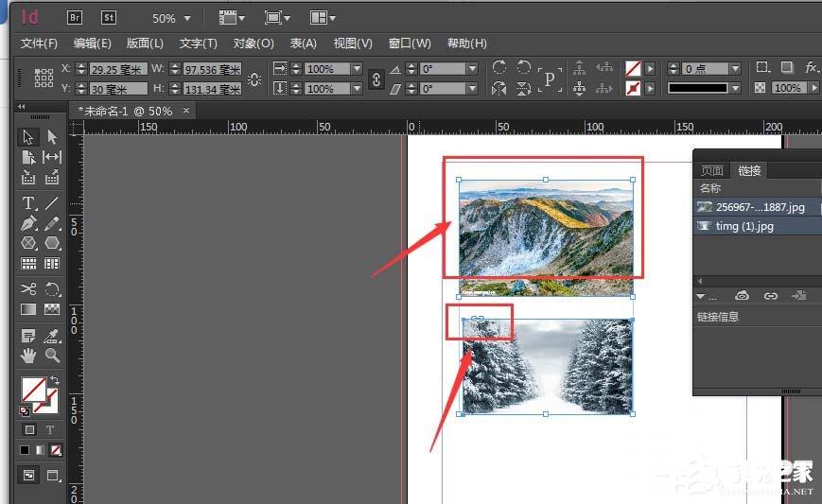Screen dimensions: 822x504
Task: Open the screen mode dropdown
Action: click(x=277, y=18)
